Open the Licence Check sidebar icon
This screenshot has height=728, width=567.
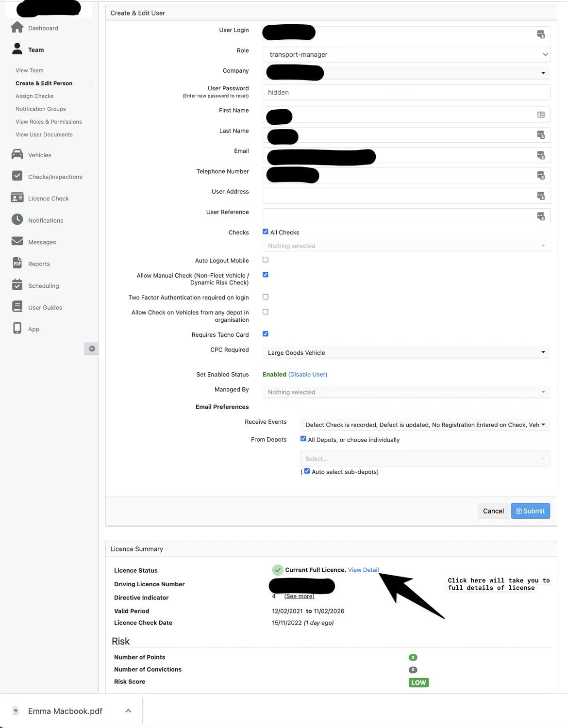click(x=17, y=198)
